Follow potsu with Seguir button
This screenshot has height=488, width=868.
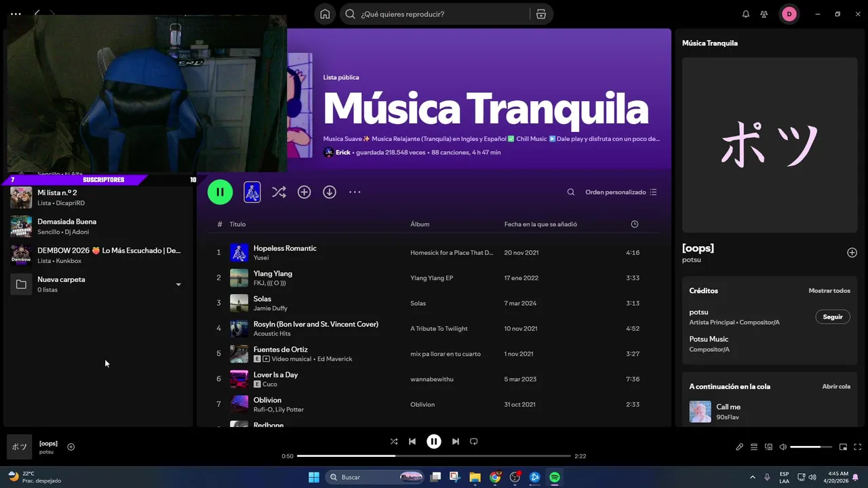[833, 317]
